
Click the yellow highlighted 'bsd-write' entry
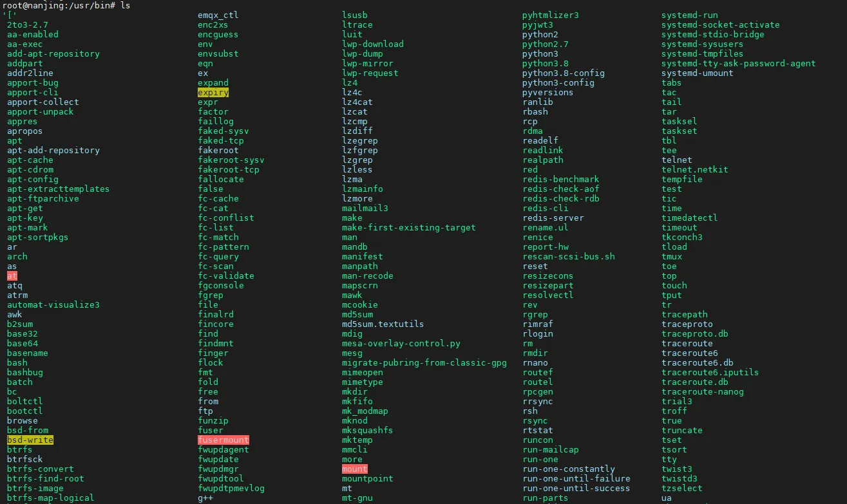(30, 440)
